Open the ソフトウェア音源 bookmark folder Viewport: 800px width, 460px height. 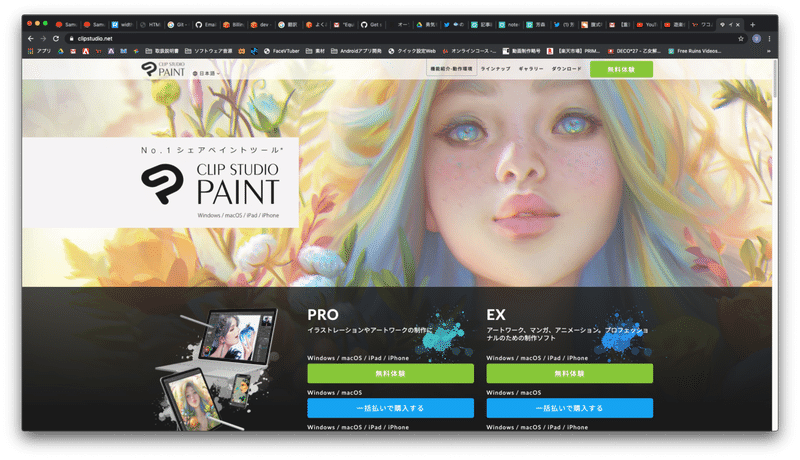[x=208, y=51]
